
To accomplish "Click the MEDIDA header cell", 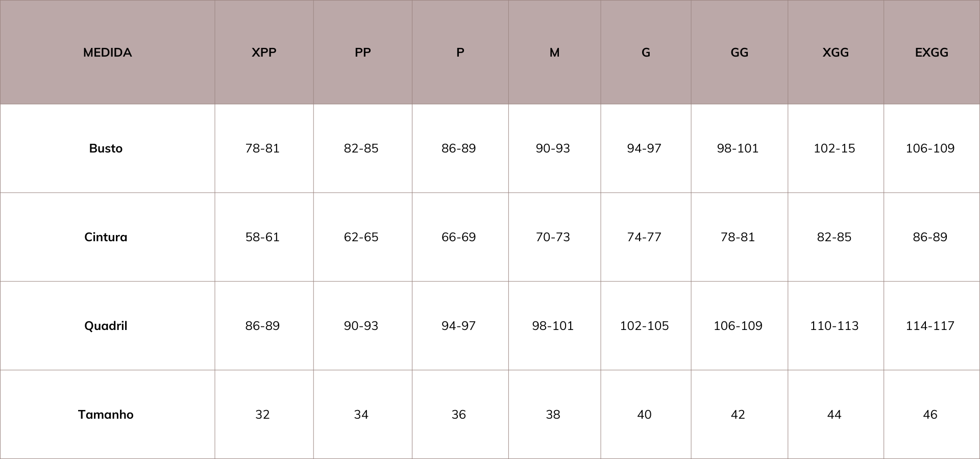I will [107, 53].
